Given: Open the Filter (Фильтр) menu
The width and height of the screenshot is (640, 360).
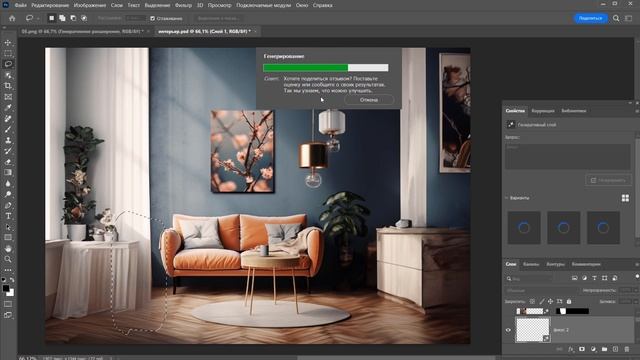Looking at the screenshot, I should point(183,5).
